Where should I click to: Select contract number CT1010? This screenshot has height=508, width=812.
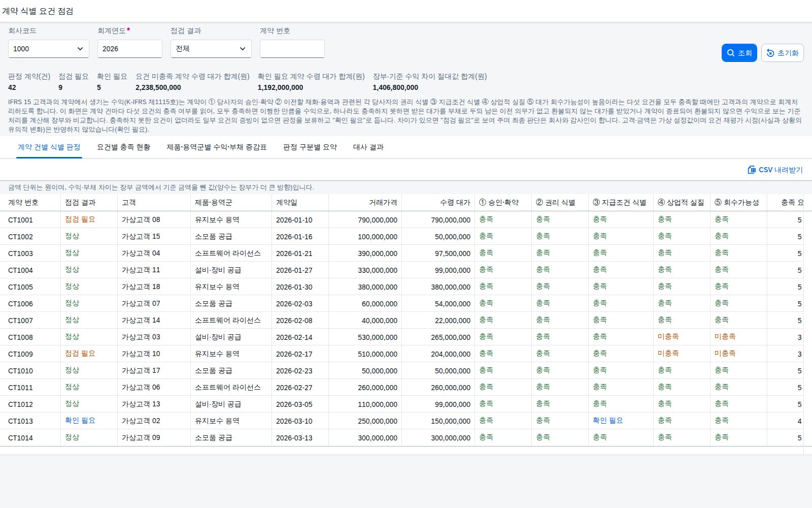20,371
